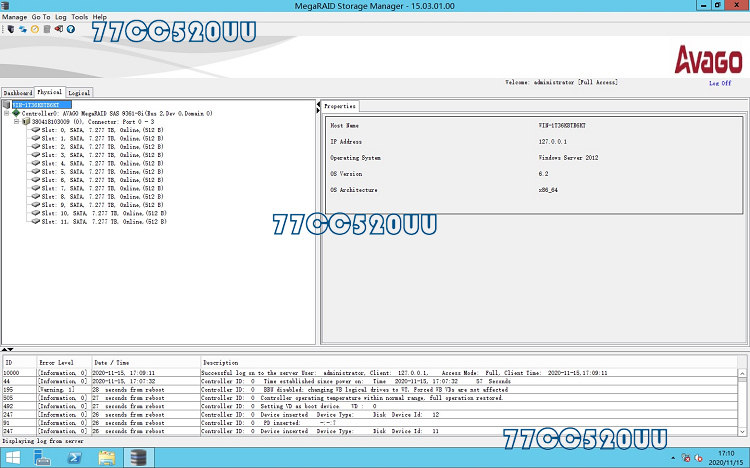The image size is (750, 468).
Task: Open File Explorer from the taskbar
Action: tap(106, 458)
